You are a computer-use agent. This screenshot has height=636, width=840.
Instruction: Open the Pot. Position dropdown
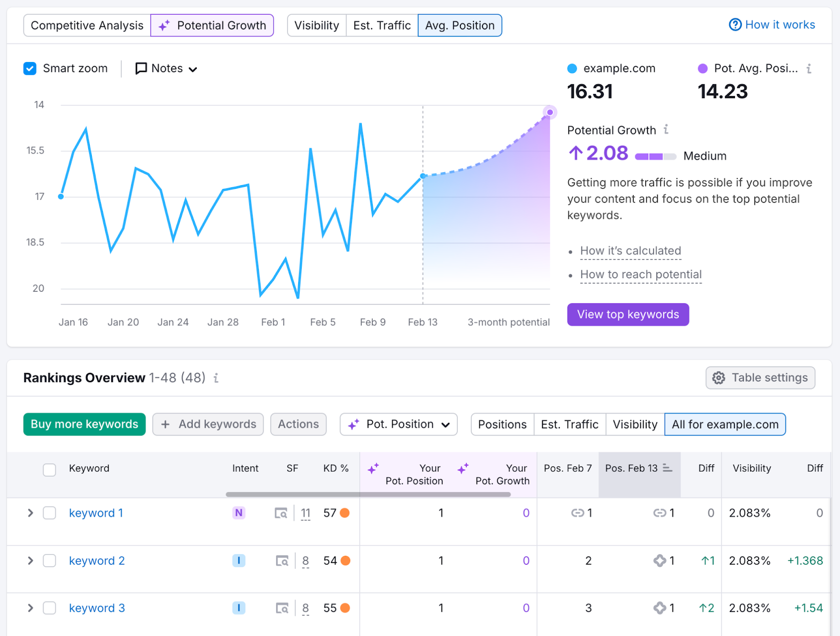[x=398, y=424]
